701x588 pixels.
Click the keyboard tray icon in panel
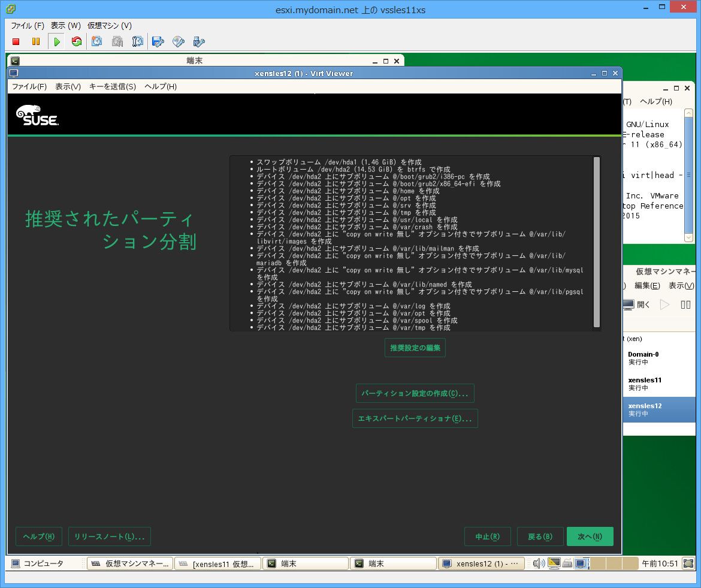click(567, 563)
